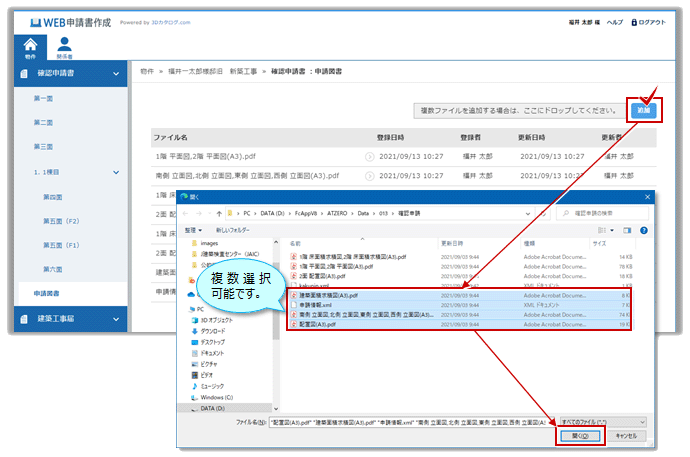The height and width of the screenshot is (457, 690).
Task: Open the 関係者 person icon tab
Action: [65, 46]
